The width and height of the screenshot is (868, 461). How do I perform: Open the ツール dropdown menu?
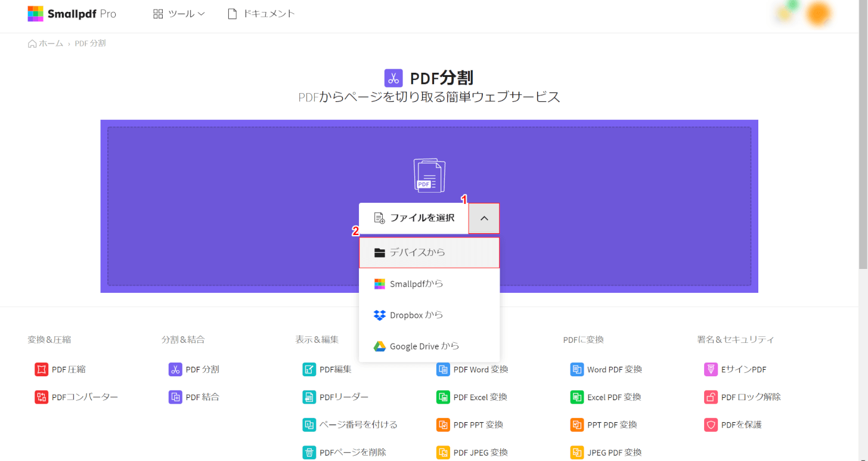tap(179, 14)
